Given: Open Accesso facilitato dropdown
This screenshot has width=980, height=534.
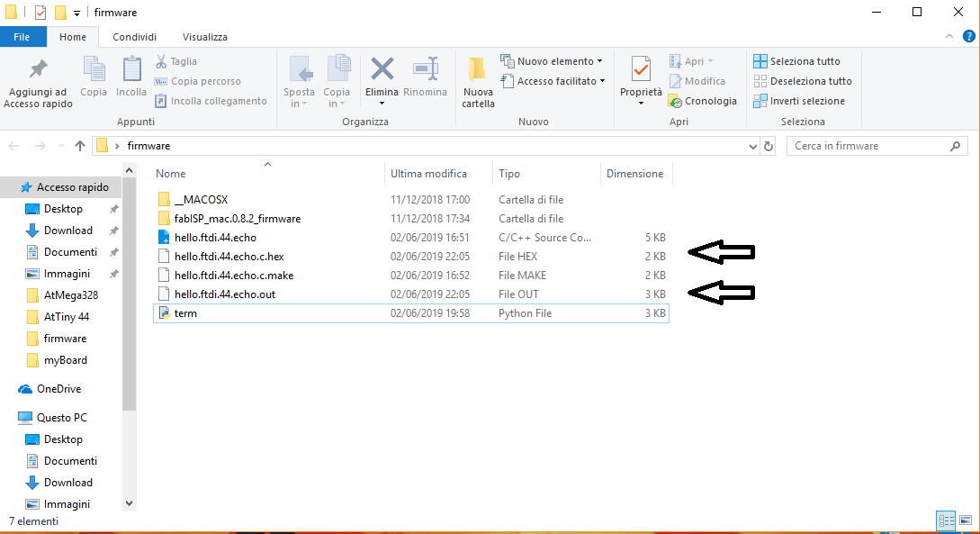Looking at the screenshot, I should pos(553,81).
